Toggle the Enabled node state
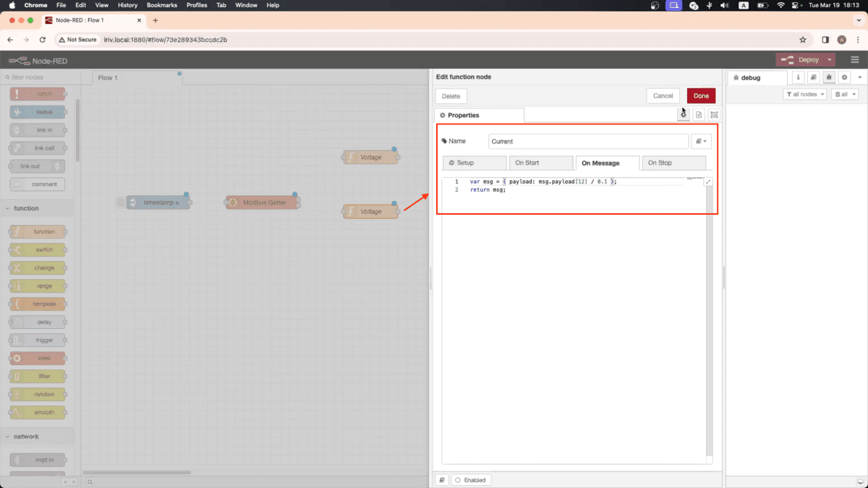This screenshot has width=868, height=488. (470, 480)
